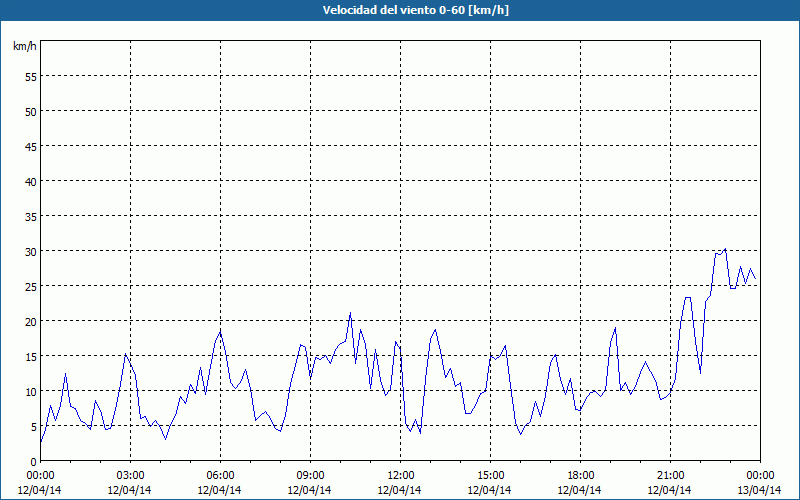800x500 pixels.
Task: Click the x-axis time label '06:00'
Action: [x=220, y=476]
